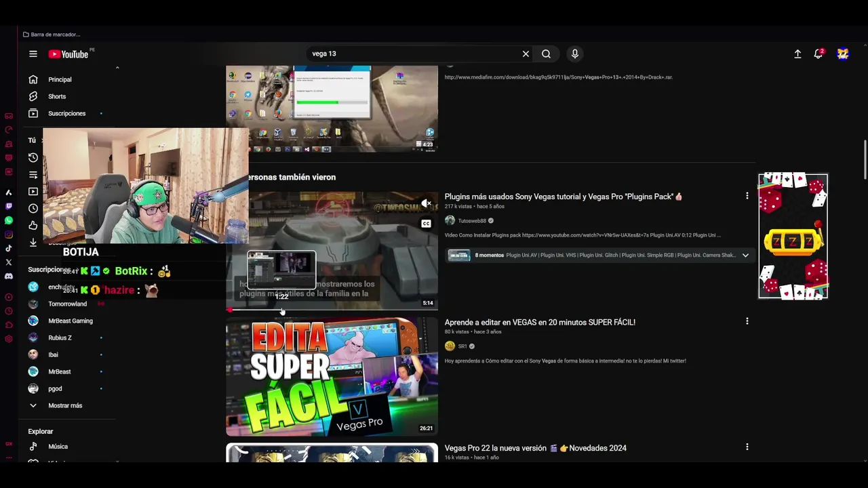Open watch History clock-arrow icon
This screenshot has width=868, height=488.
click(x=33, y=157)
